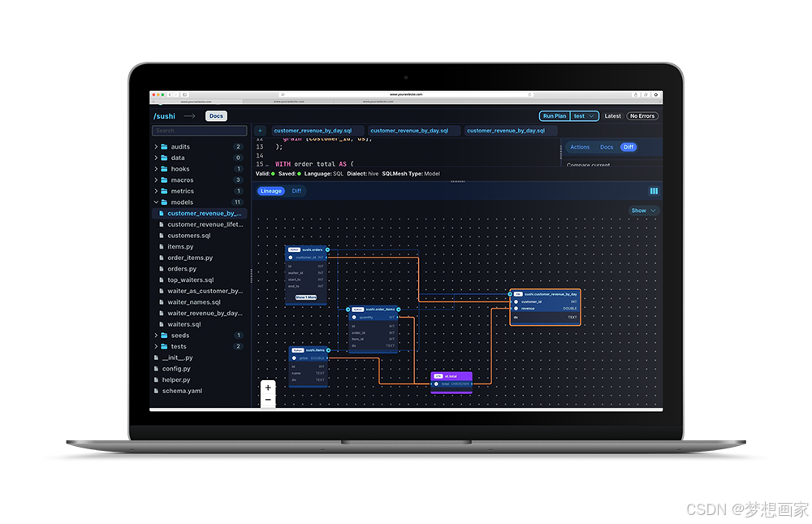Expand the tests folder chevron

click(x=156, y=346)
